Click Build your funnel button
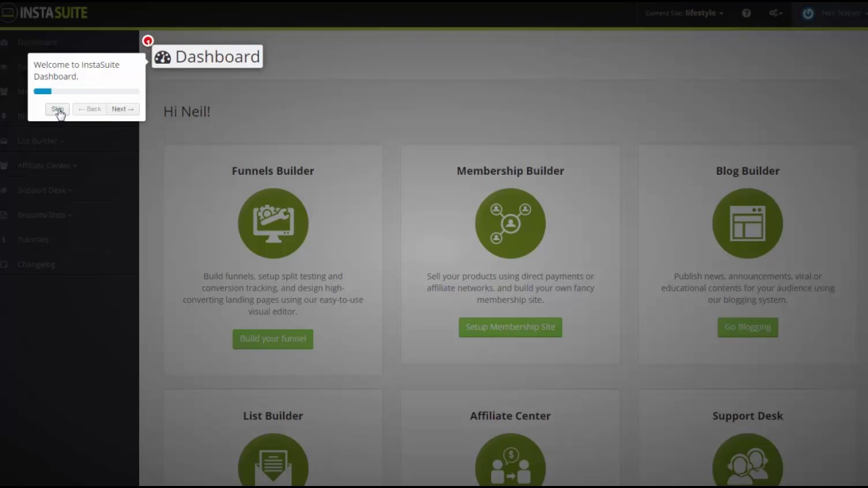This screenshot has height=488, width=868. click(273, 339)
